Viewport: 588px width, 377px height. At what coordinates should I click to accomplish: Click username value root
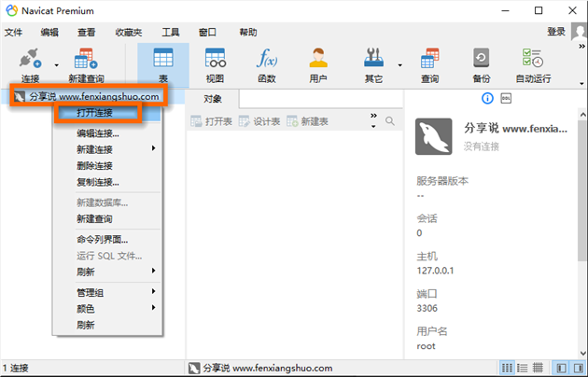(x=426, y=346)
